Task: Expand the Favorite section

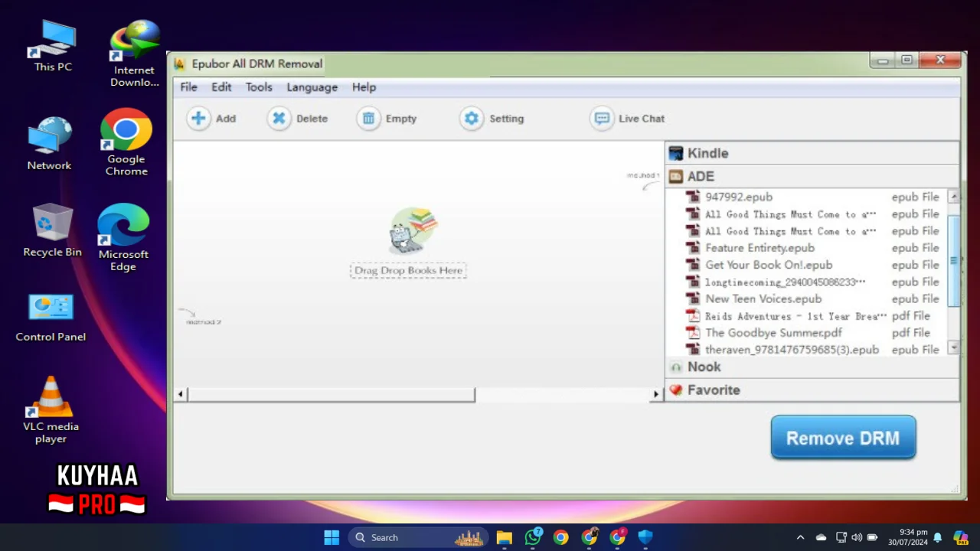Action: pos(812,390)
